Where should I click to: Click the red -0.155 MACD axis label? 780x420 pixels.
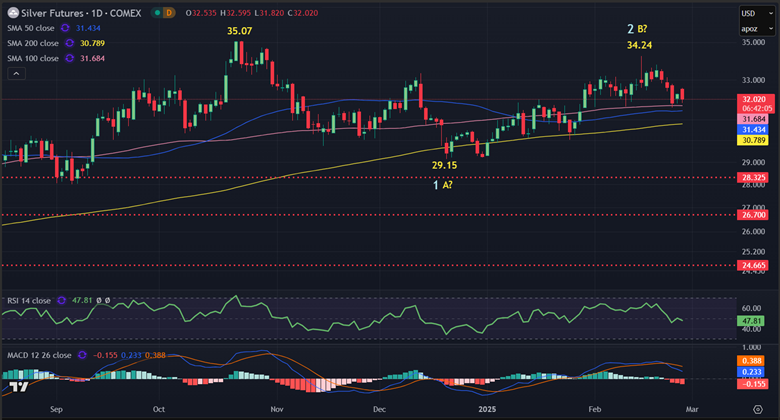click(x=752, y=384)
